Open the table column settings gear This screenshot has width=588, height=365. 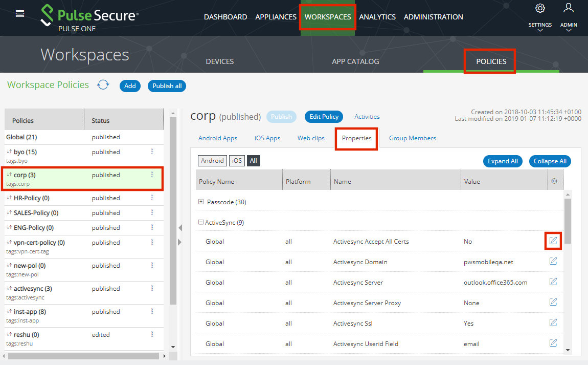(x=554, y=181)
